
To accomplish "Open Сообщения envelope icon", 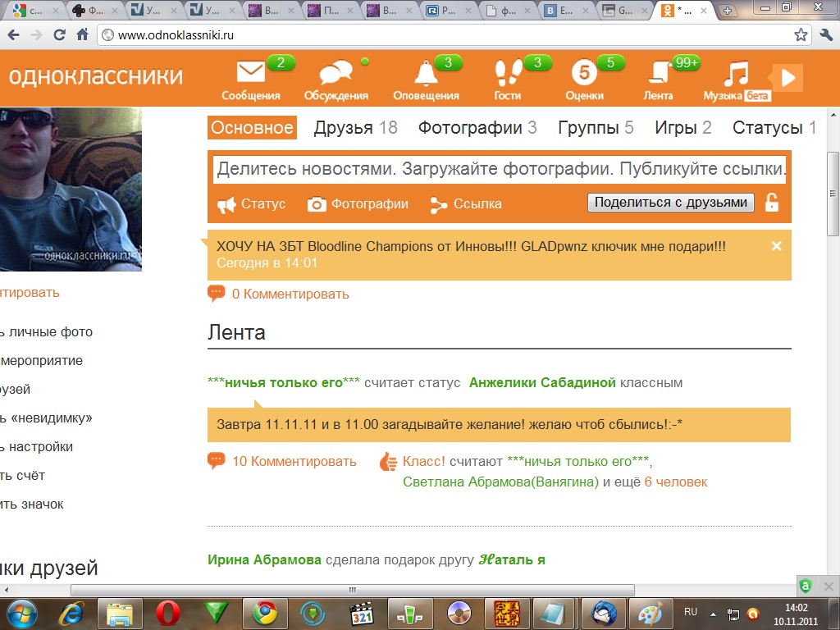I will (250, 74).
